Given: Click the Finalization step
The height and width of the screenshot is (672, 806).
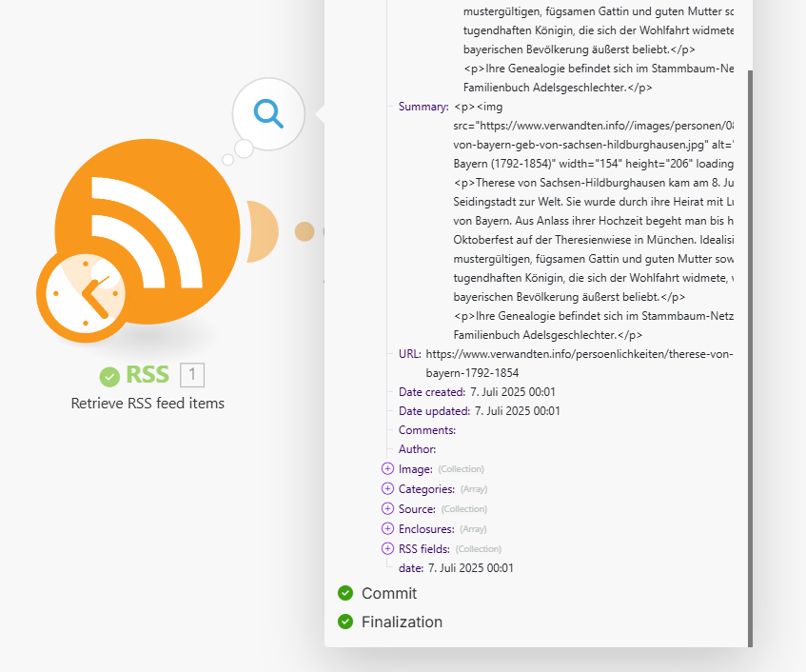Looking at the screenshot, I should pos(402,623).
